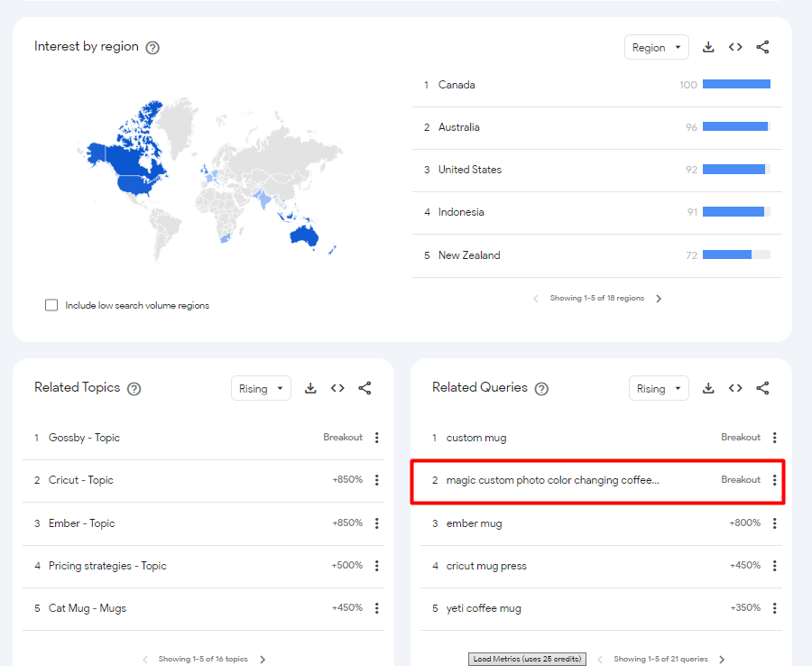The width and height of the screenshot is (812, 666).
Task: Open Rising dropdown in Related Topics
Action: pos(261,388)
